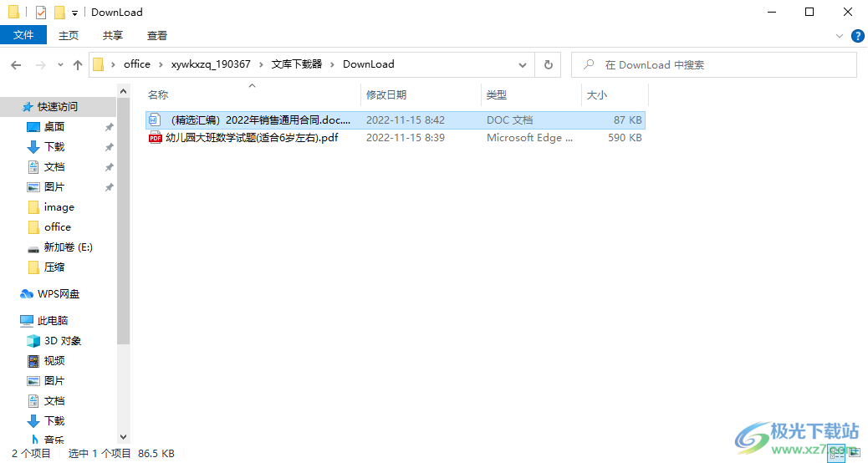Maximize the DownLoad window

tap(809, 13)
